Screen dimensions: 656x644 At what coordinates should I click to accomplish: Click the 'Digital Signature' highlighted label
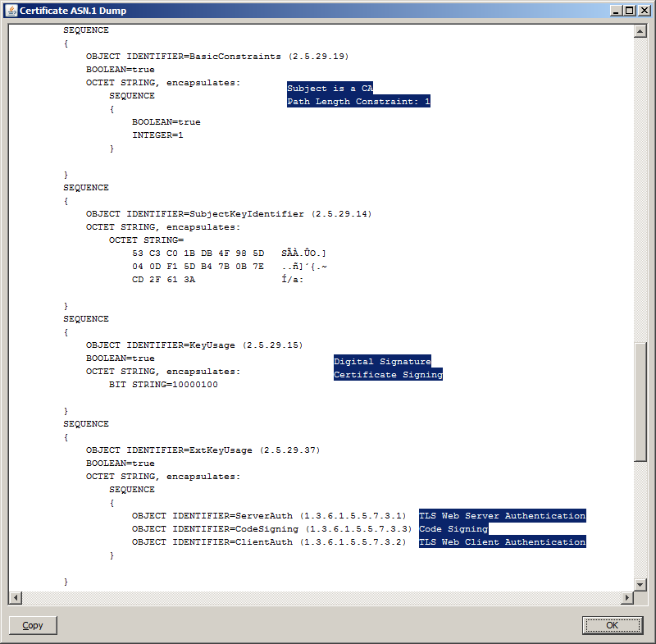tap(382, 361)
